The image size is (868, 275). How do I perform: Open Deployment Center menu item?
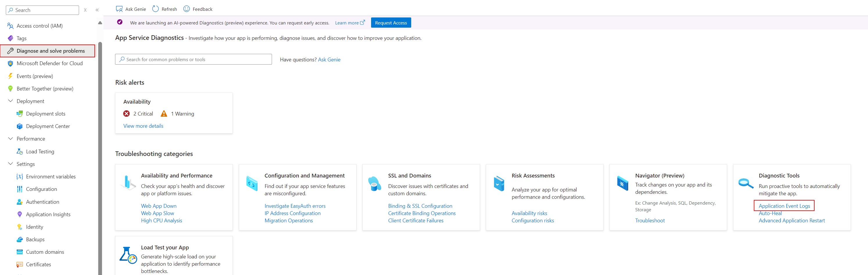pos(47,126)
